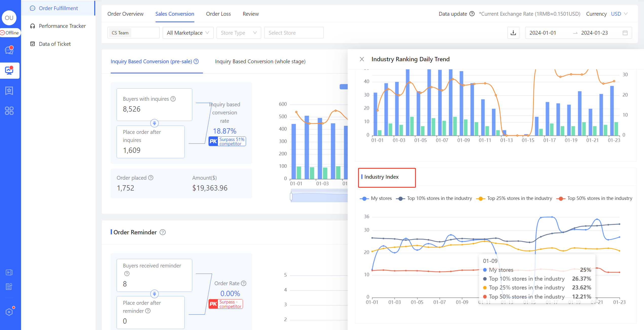
Task: Click the Performance Tracker headset icon
Action: [32, 26]
